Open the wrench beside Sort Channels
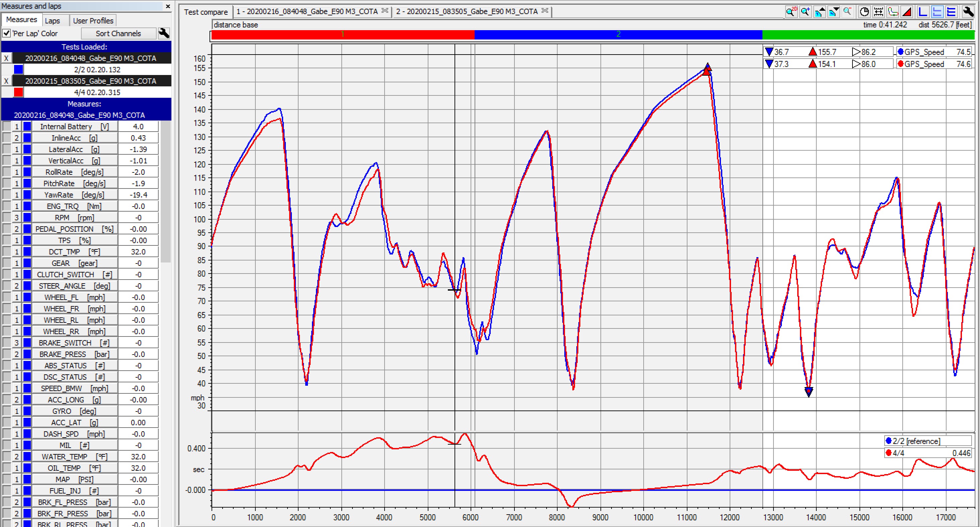Viewport: 980px width, 527px height. 164,33
